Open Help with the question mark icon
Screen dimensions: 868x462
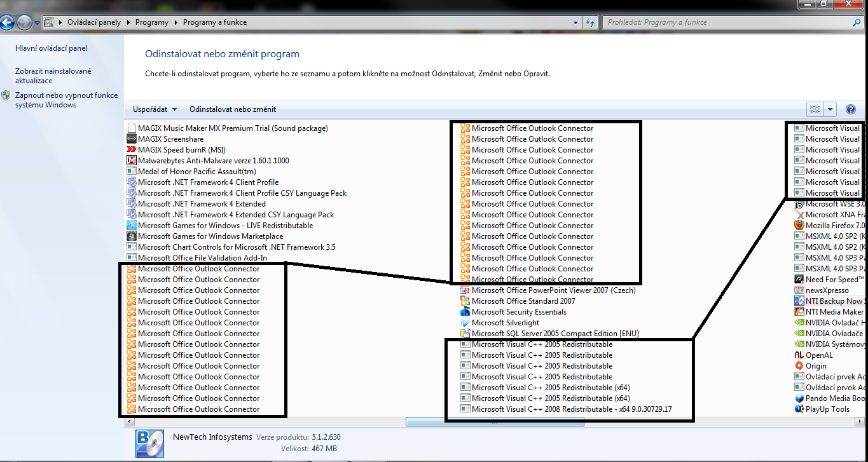pos(851,109)
